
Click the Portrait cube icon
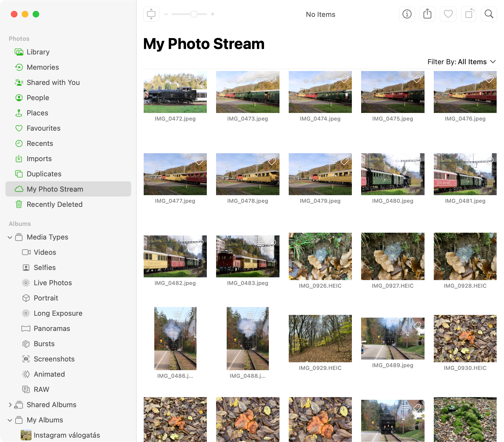pos(26,298)
